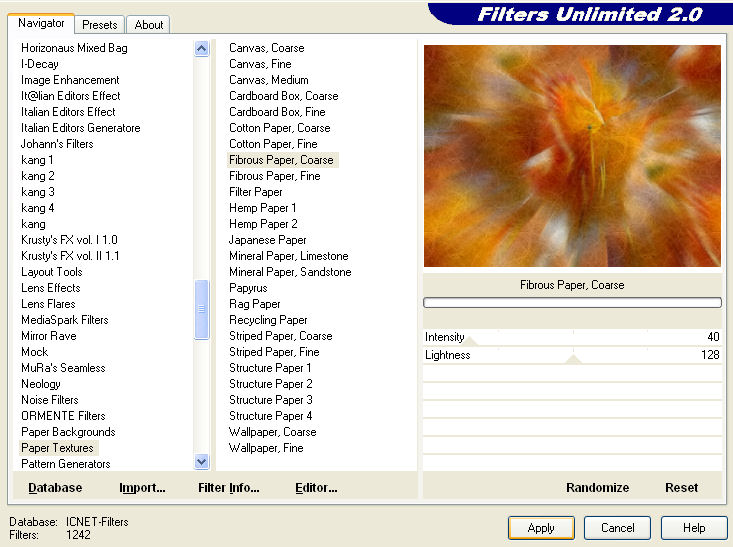733x547 pixels.
Task: Select Canvas, Coarse filter
Action: point(266,48)
